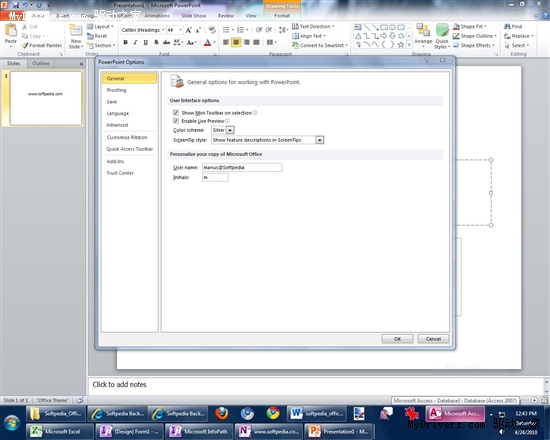
Task: Toggle Underline formatting
Action: (x=146, y=42)
